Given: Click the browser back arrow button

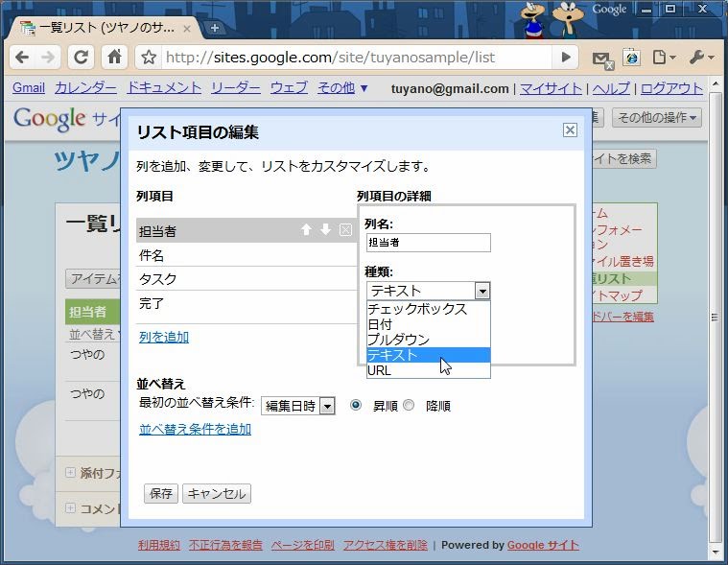Looking at the screenshot, I should (22, 57).
